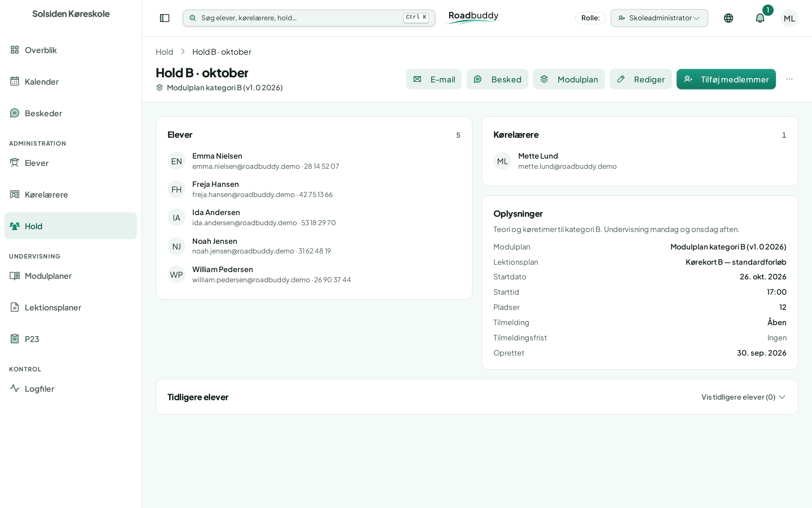Go to Kalender in the sidebar
This screenshot has height=508, width=812.
tap(71, 82)
